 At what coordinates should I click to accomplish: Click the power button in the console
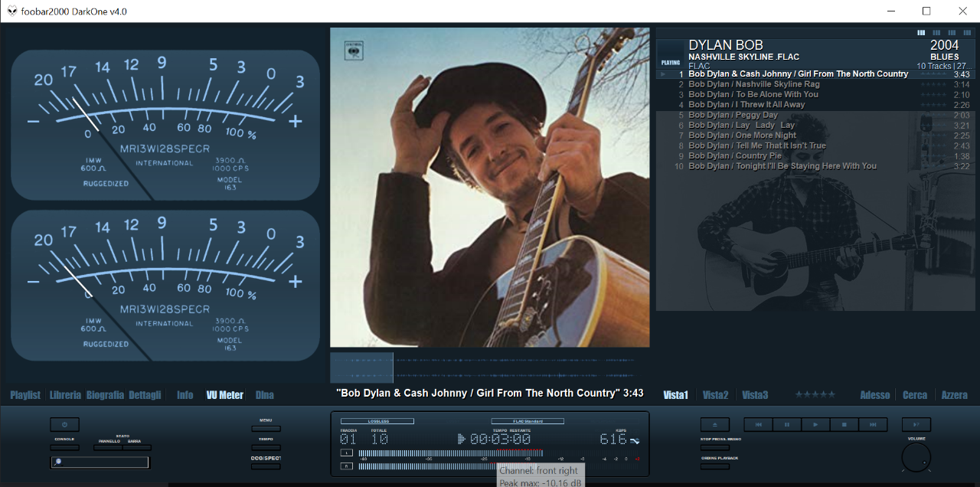(x=64, y=424)
